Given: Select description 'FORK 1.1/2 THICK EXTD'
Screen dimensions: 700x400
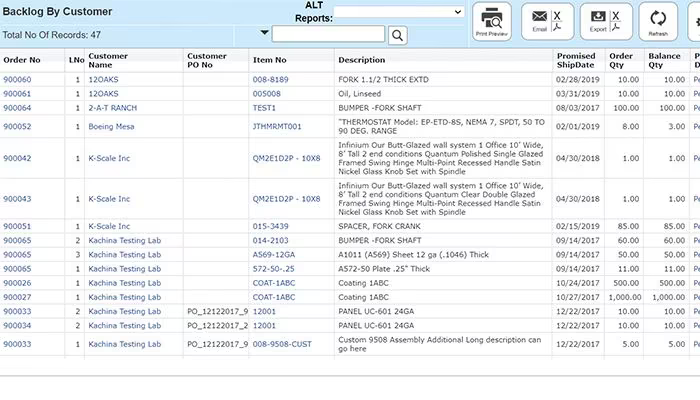Looking at the screenshot, I should coord(383,79).
